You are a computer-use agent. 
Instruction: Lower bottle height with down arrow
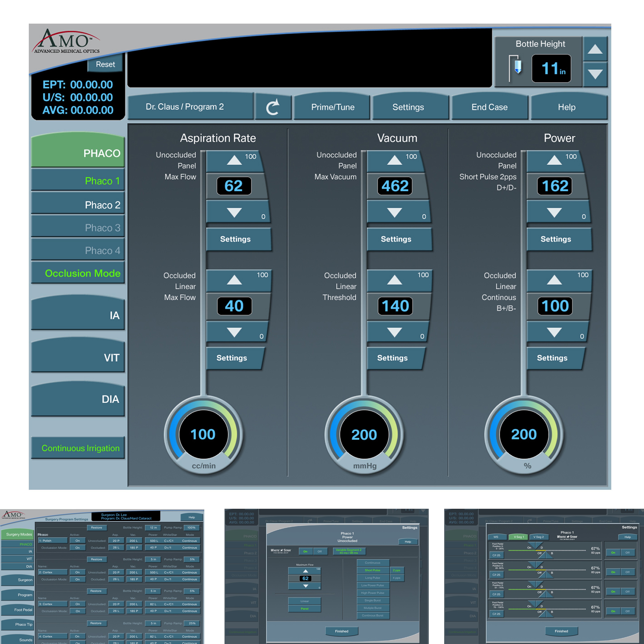(x=595, y=74)
